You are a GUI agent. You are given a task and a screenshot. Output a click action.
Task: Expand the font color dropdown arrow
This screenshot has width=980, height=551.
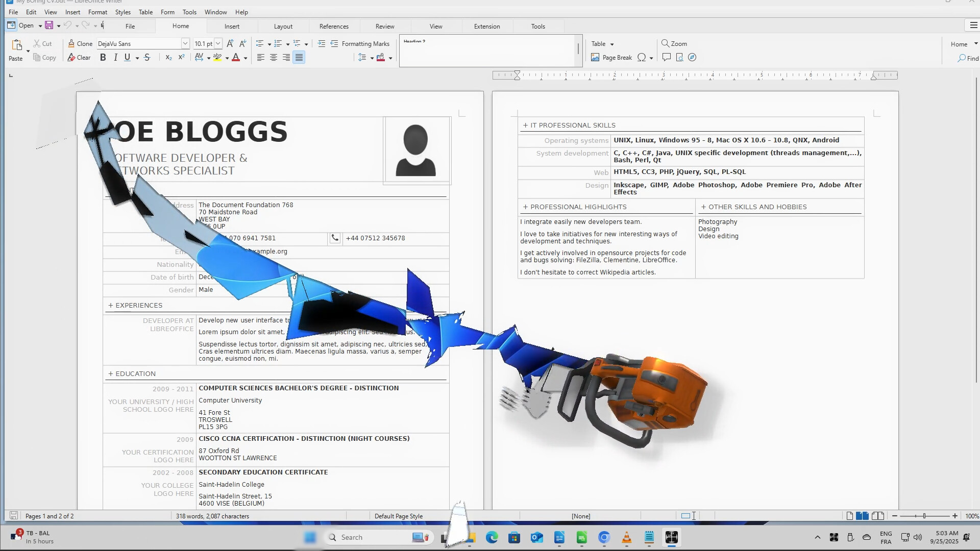(x=245, y=58)
